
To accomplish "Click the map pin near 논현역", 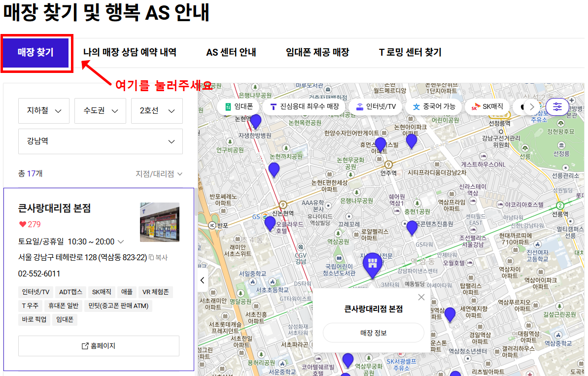I will [256, 121].
